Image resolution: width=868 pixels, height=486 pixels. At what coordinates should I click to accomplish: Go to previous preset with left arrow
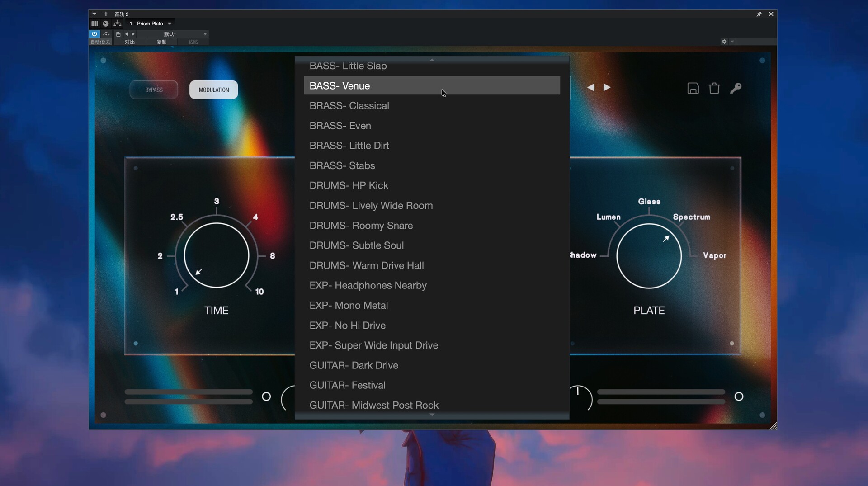(590, 87)
